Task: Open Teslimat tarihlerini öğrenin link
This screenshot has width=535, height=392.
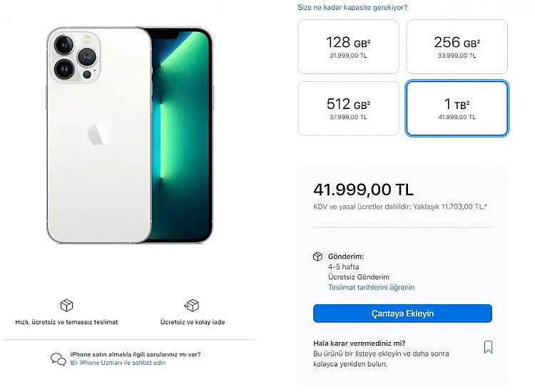Action: [x=371, y=287]
